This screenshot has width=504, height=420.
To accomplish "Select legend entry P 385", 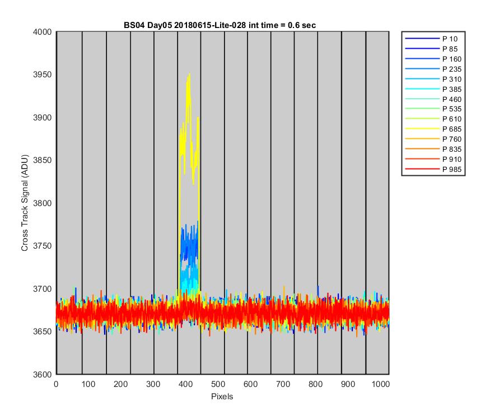I will [433, 89].
